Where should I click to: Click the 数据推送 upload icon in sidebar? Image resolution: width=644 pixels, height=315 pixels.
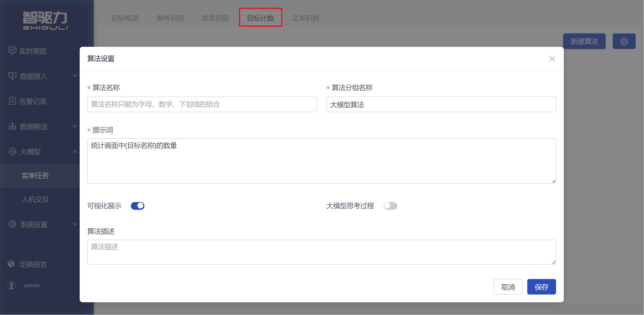[x=12, y=126]
